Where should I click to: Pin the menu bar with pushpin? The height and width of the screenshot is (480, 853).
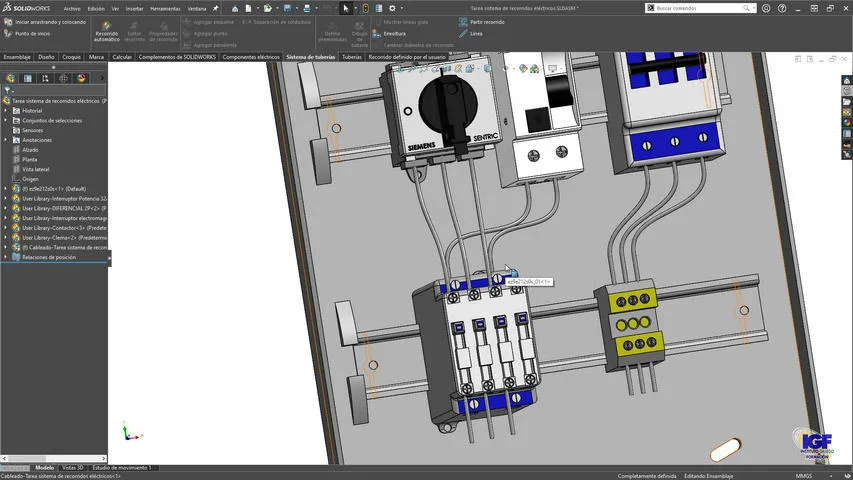click(x=215, y=9)
